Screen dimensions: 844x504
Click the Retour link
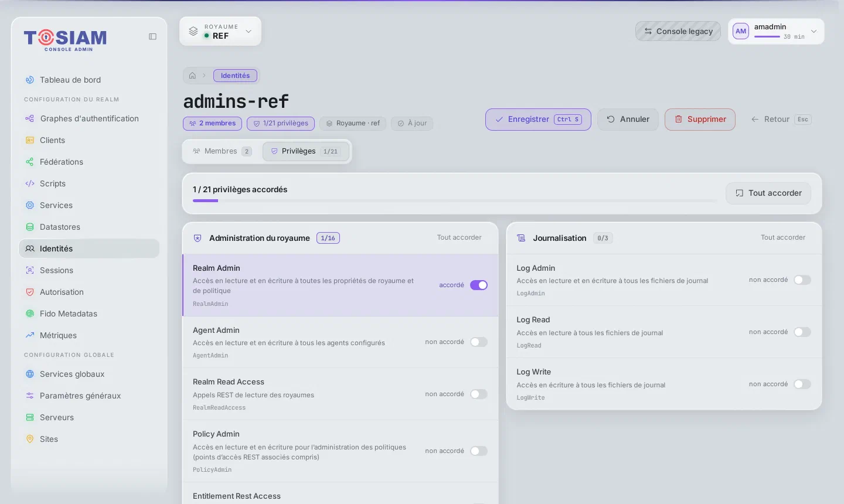781,120
